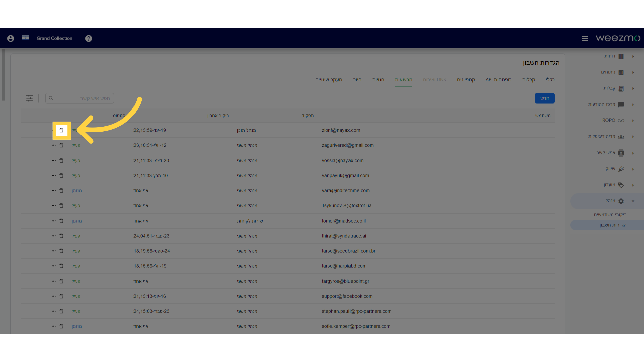Switch to the חיוב tab
This screenshot has width=644, height=362.
pos(357,80)
